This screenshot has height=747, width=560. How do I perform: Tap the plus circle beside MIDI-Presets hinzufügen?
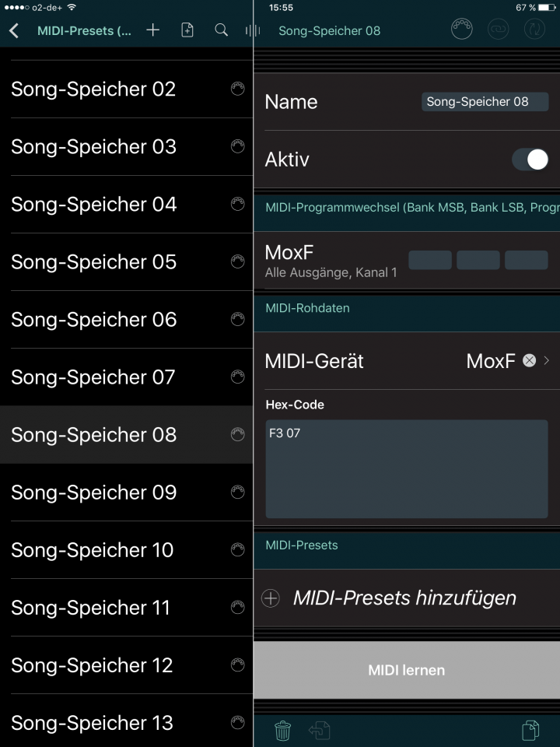tap(271, 598)
